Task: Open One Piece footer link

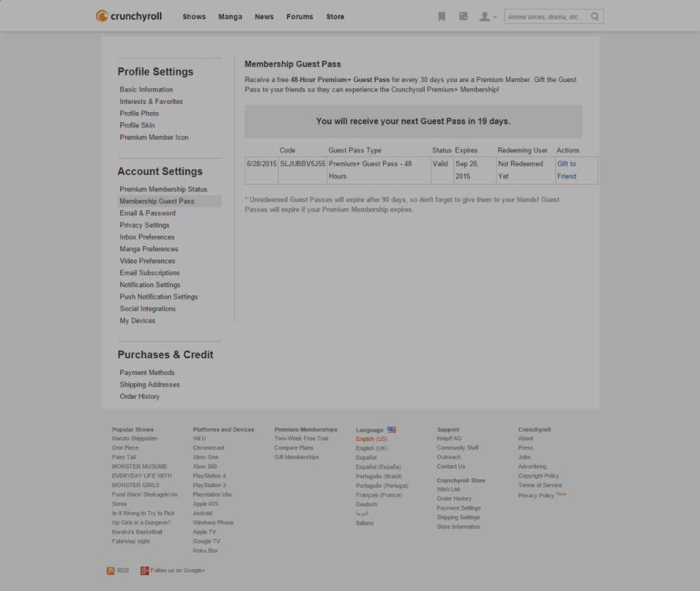Action: (x=126, y=448)
